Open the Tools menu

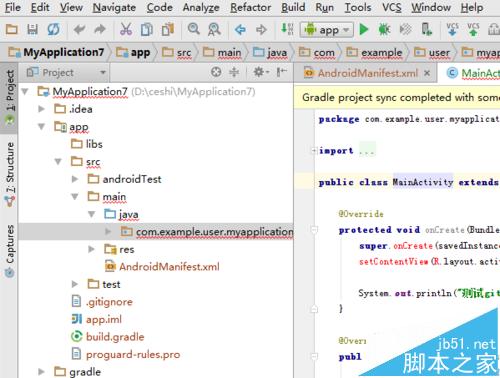[x=358, y=7]
